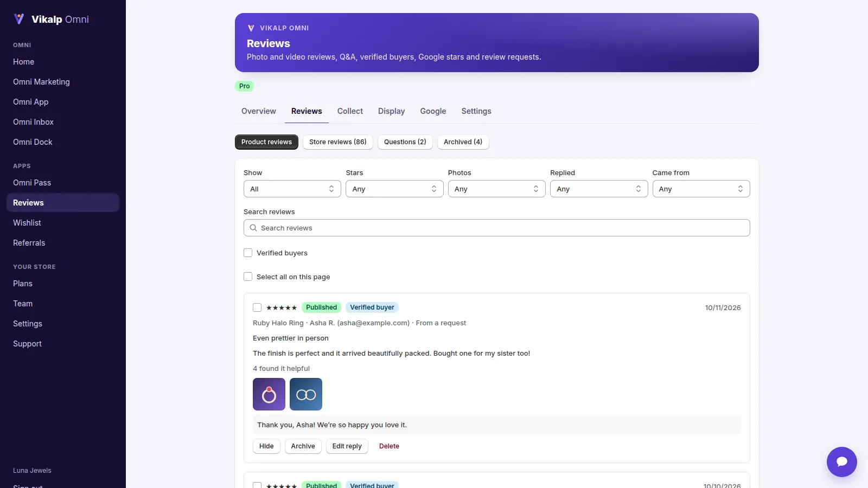Click the search magnifier icon in reviews search
Screen dimensions: 868x488
253,228
